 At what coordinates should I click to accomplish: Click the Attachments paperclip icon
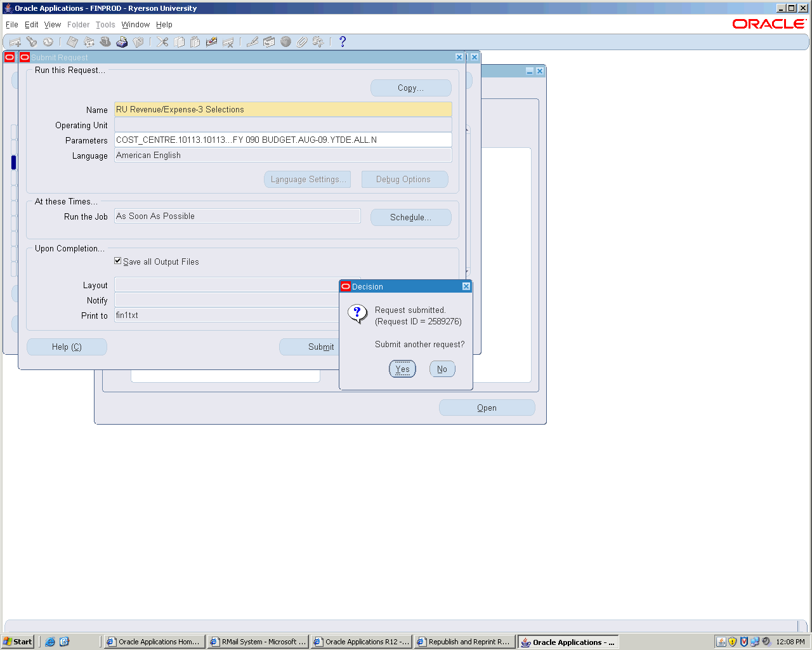click(x=302, y=42)
